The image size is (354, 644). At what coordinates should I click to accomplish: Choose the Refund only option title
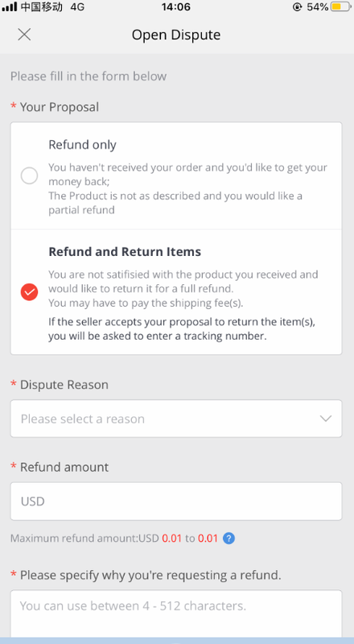coord(83,145)
